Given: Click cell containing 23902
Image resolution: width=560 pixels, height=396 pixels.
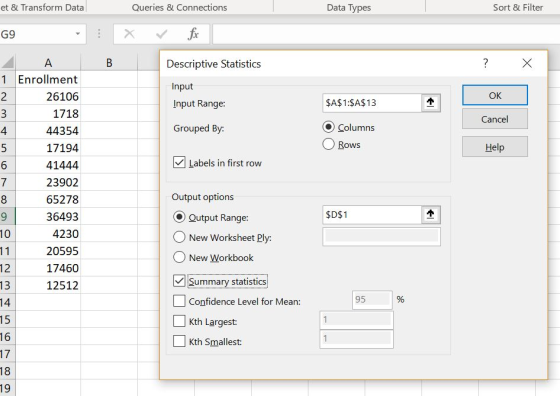Looking at the screenshot, I should [48, 182].
